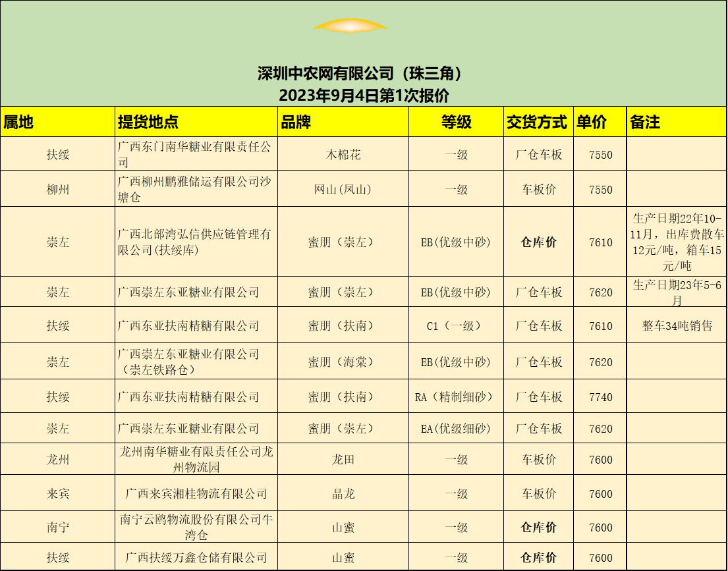728x571 pixels.
Task: Select the 广西来宾湘桂物流有限公司 pickup location
Action: pyautogui.click(x=196, y=494)
